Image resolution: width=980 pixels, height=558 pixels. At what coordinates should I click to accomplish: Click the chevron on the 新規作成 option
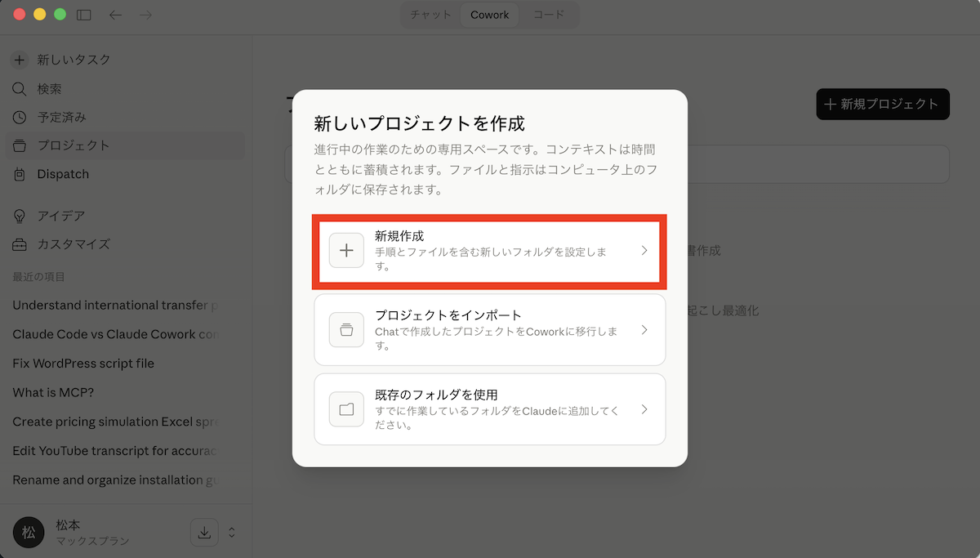pos(644,251)
